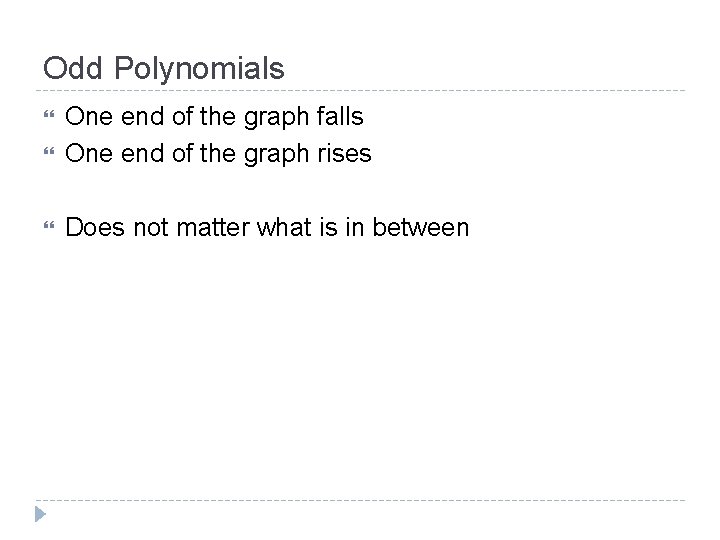Click the bullet icon beside "graph rises" line

click(48, 154)
